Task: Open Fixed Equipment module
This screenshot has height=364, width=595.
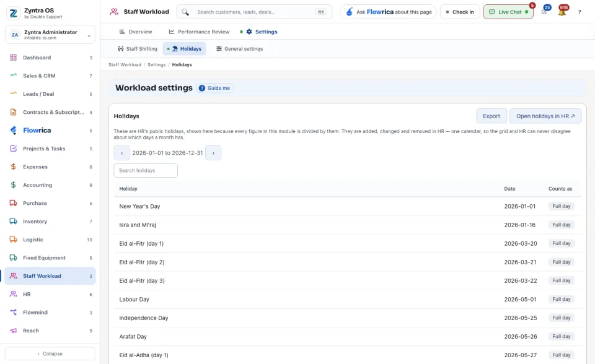Action: [50, 258]
